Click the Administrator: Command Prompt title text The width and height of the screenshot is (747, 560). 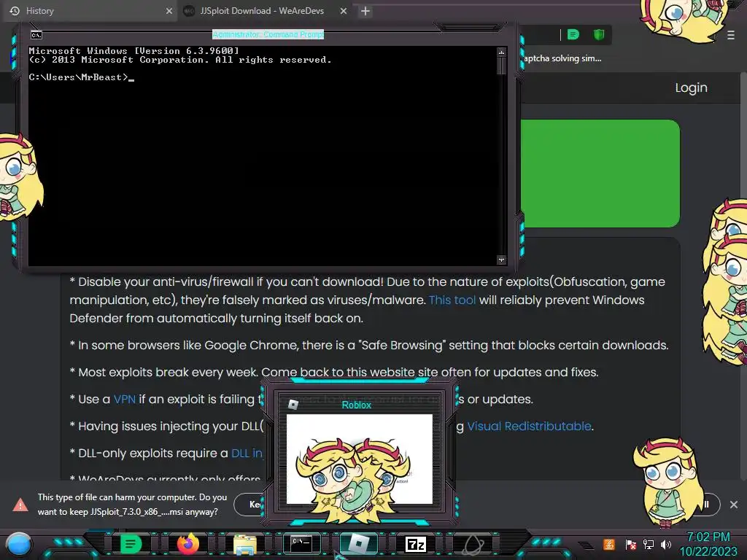click(268, 34)
